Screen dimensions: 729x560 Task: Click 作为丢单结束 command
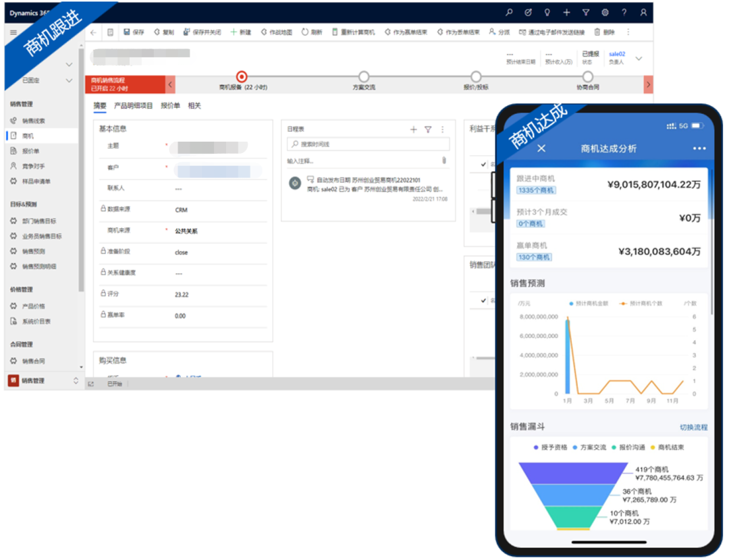pos(458,32)
